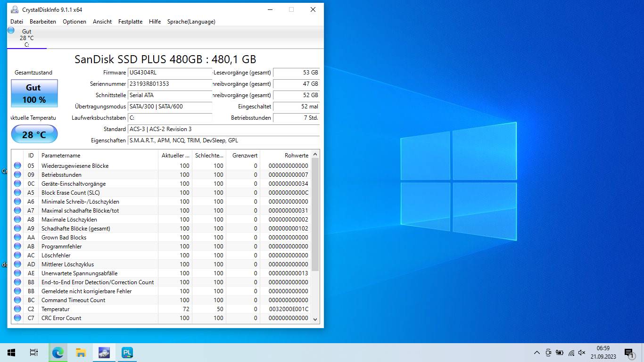
Task: Click the 28 °C temperature button
Action: pos(34,134)
